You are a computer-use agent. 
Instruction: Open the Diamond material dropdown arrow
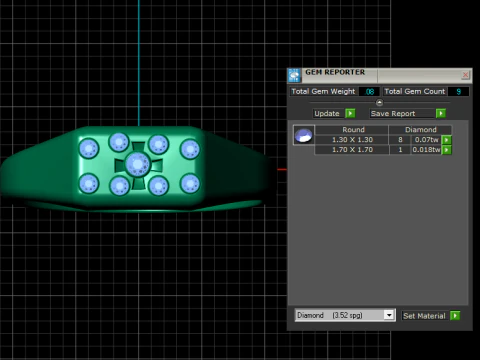coord(389,315)
